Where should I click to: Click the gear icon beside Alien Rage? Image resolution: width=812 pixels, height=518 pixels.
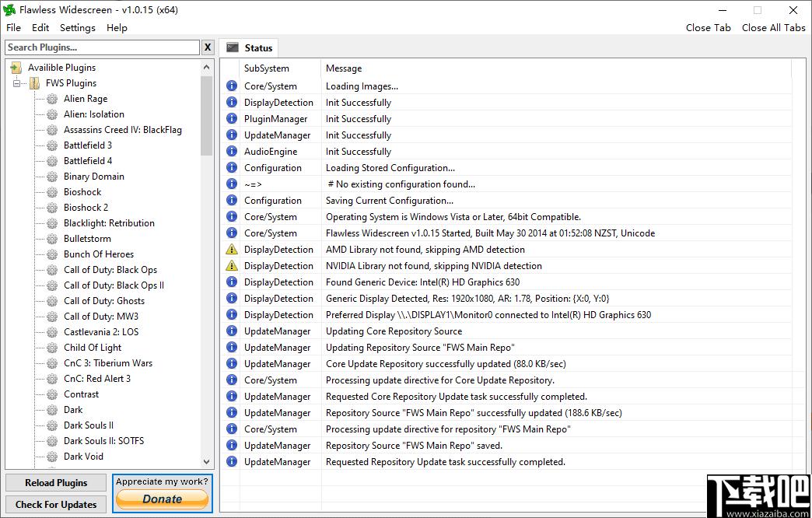pos(52,99)
